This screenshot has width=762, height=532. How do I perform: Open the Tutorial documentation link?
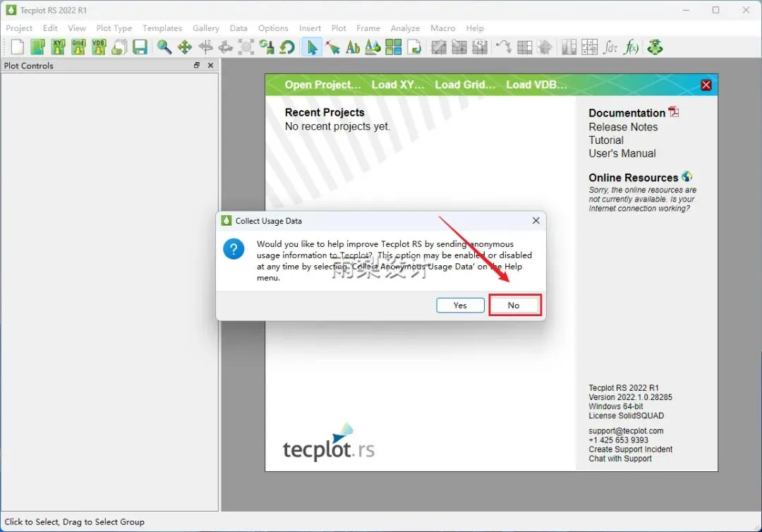pos(606,140)
